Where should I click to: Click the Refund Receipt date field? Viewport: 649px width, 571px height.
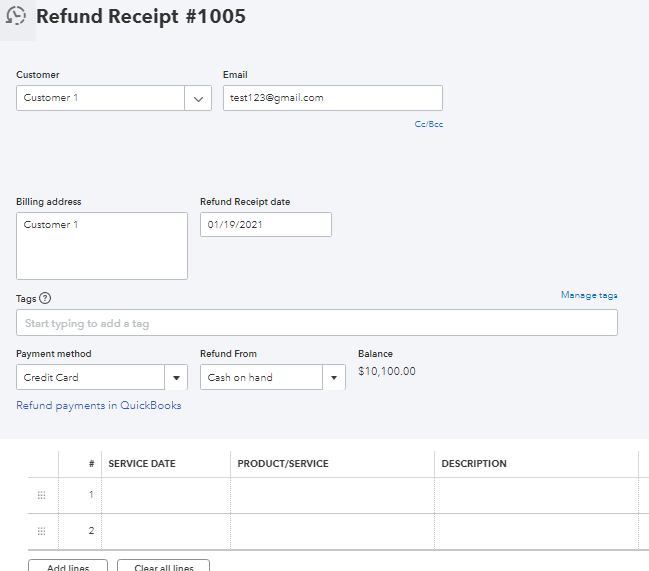tap(265, 225)
